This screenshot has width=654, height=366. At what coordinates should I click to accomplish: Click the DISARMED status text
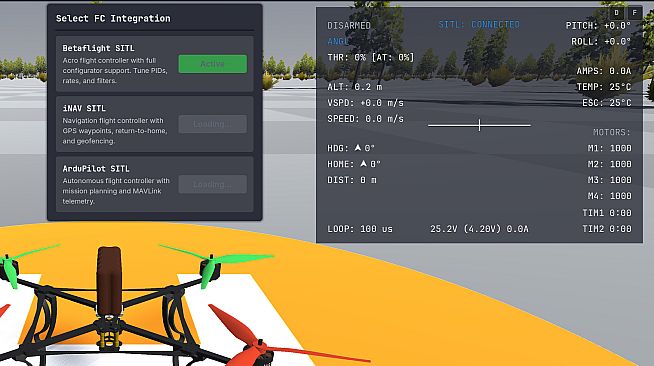coord(349,25)
